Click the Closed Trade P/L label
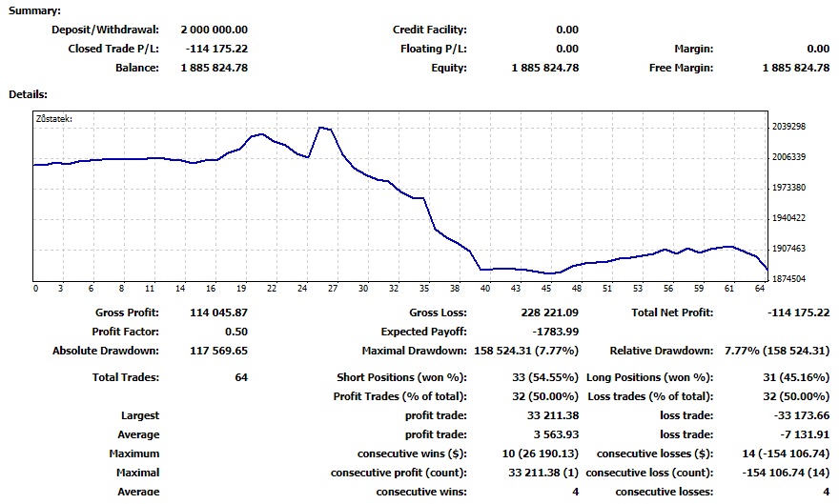Image resolution: width=839 pixels, height=504 pixels. click(113, 49)
